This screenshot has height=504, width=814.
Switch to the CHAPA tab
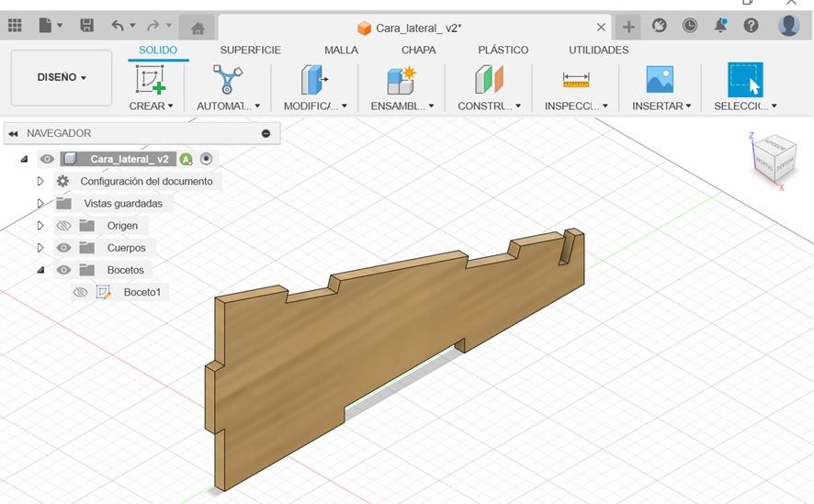point(418,50)
